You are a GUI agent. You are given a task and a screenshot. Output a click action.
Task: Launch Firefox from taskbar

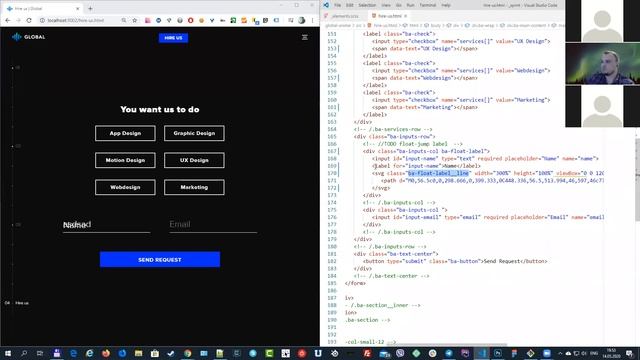pos(106,353)
